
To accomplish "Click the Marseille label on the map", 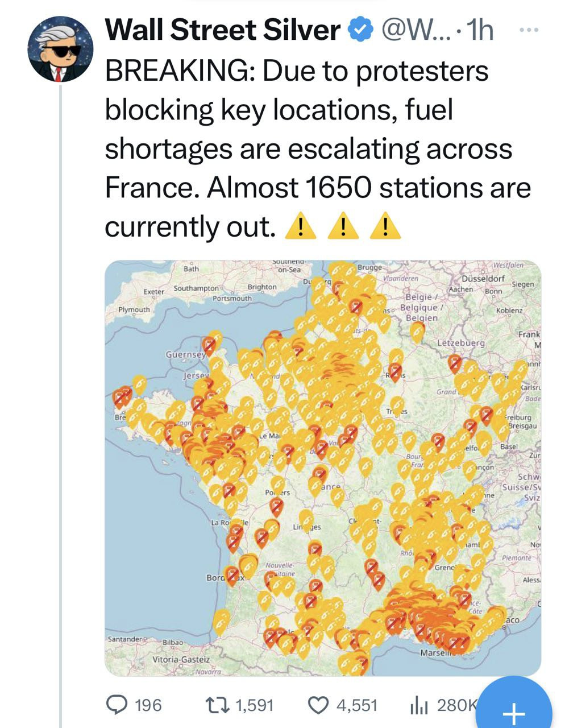I will click(x=435, y=652).
